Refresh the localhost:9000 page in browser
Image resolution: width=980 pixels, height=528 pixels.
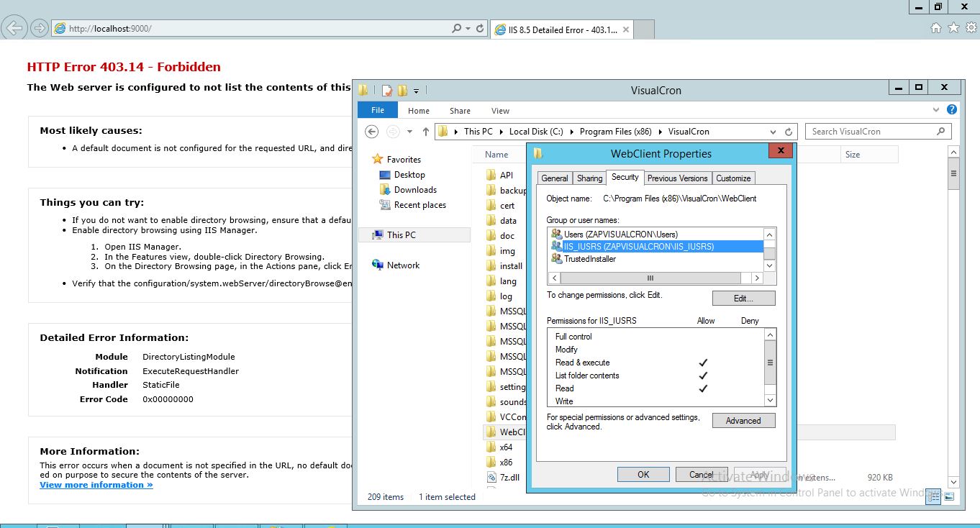(x=480, y=29)
